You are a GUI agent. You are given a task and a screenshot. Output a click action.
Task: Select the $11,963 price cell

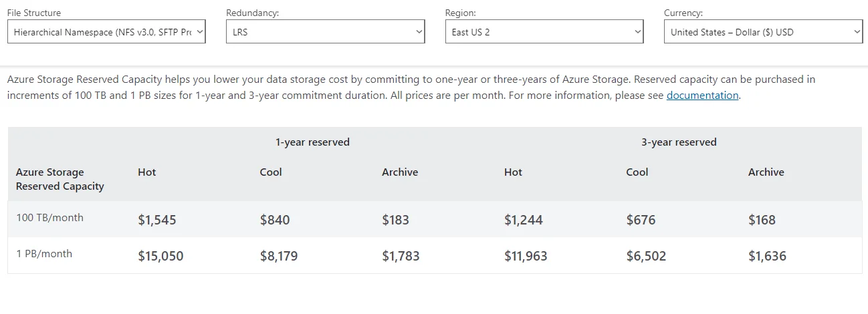526,256
